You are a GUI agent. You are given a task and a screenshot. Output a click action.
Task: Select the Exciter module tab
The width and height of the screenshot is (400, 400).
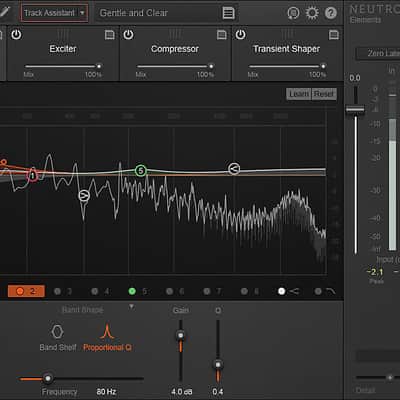click(63, 49)
